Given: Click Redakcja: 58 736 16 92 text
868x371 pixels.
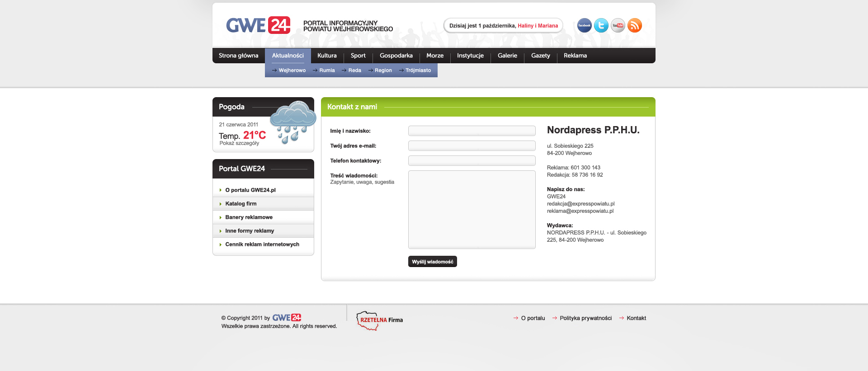Looking at the screenshot, I should (x=575, y=175).
